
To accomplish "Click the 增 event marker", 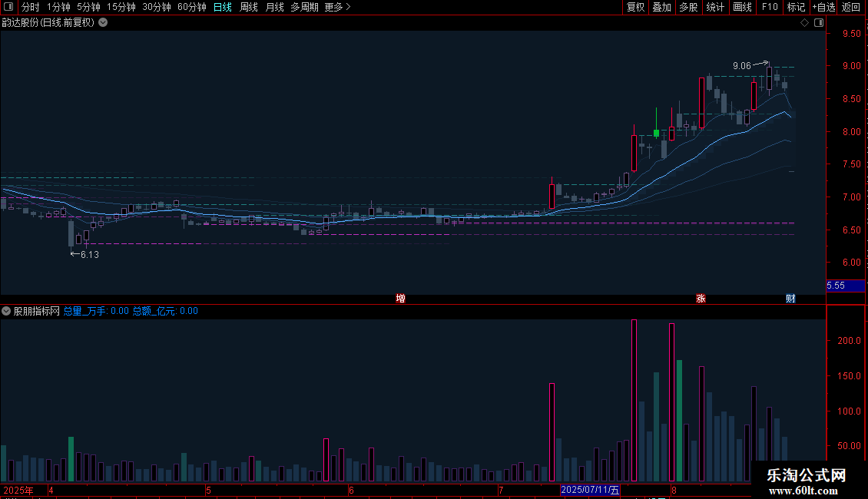I will 401,299.
